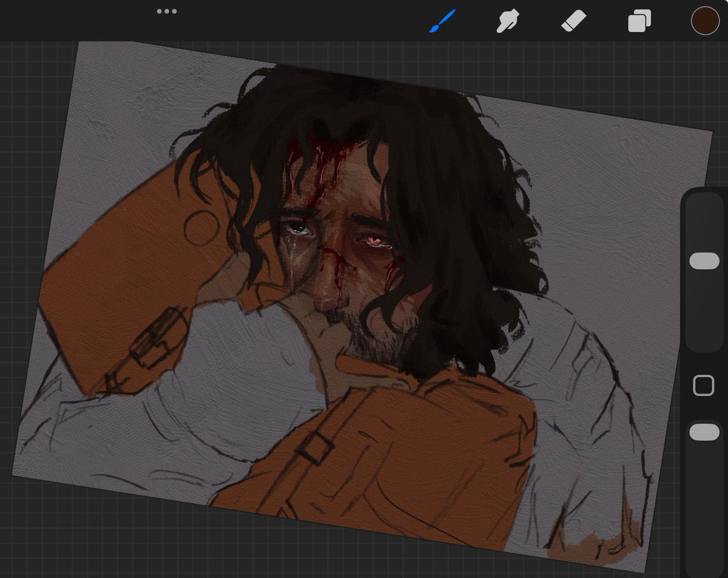Select the Brush tool
Screen dimensions: 728x578
[x=442, y=21]
